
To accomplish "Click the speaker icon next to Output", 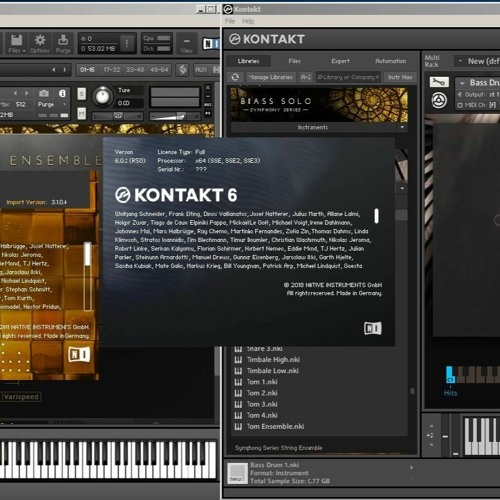I will 460,95.
